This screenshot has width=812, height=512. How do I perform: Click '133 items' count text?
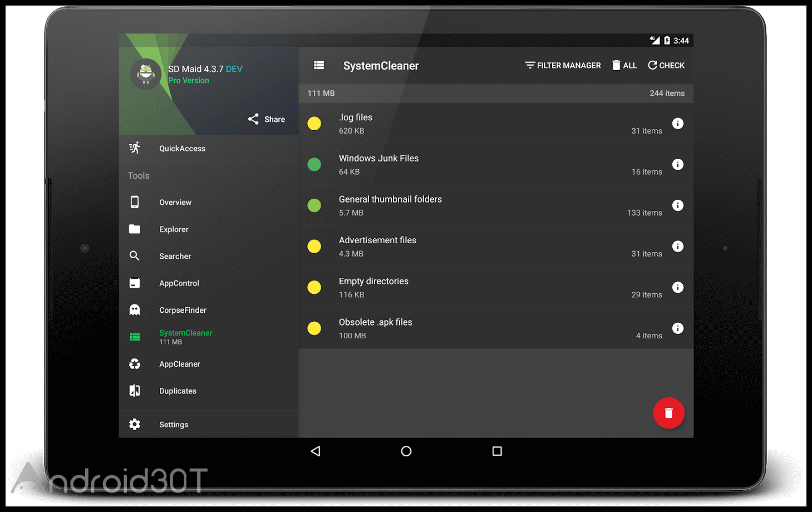coord(644,213)
